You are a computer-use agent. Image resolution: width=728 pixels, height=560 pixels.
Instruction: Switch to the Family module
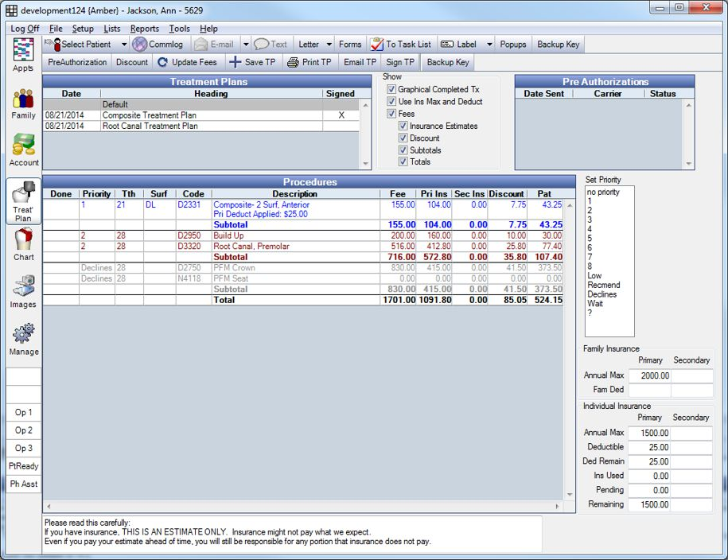tap(22, 103)
